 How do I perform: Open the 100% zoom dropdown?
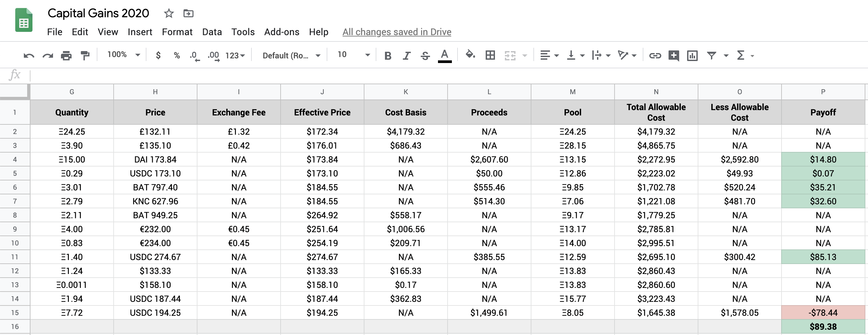click(123, 55)
